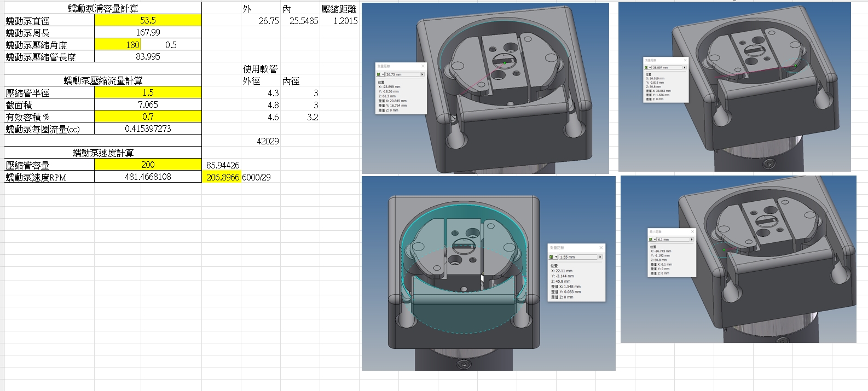
Task: Close the 6.1 mm minimum distance dialog
Action: 692,232
